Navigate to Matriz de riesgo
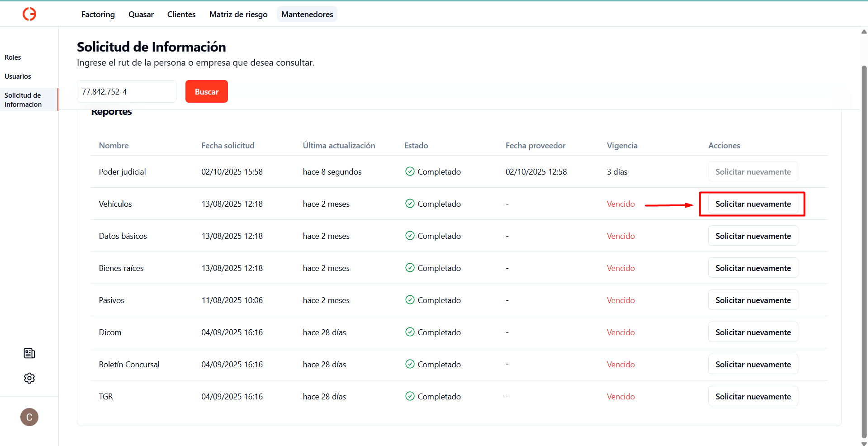Viewport: 868px width, 446px height. (238, 14)
